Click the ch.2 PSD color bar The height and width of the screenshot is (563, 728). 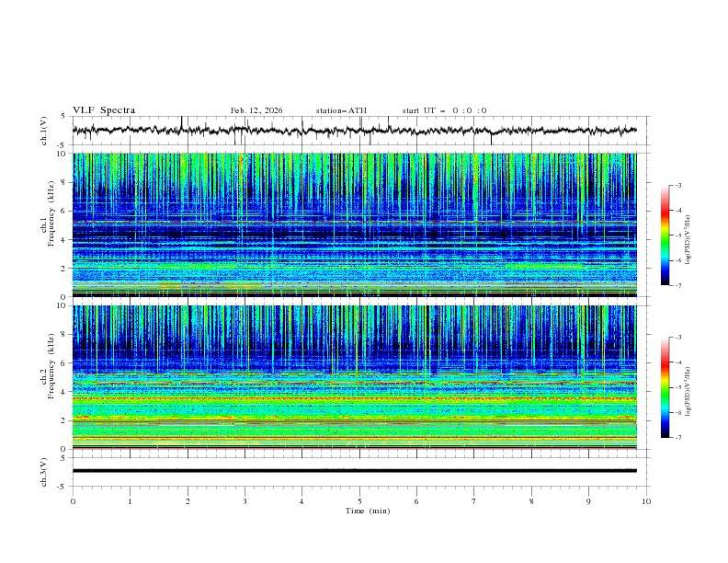(665, 387)
